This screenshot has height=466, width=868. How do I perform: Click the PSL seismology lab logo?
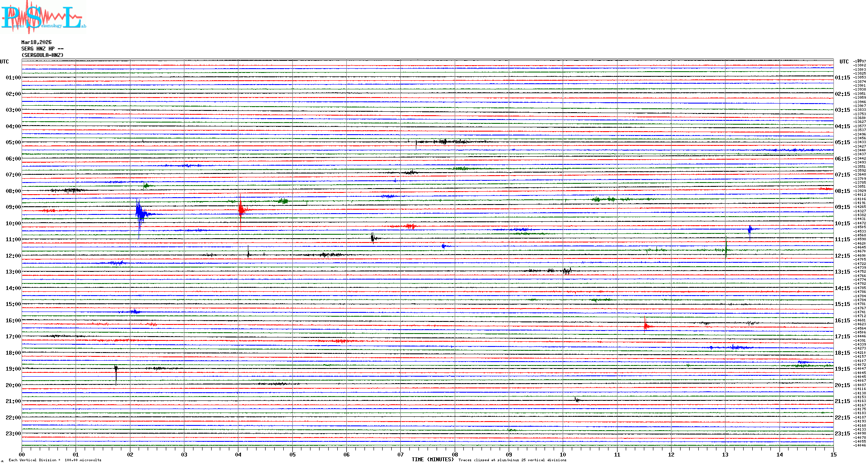pos(43,17)
